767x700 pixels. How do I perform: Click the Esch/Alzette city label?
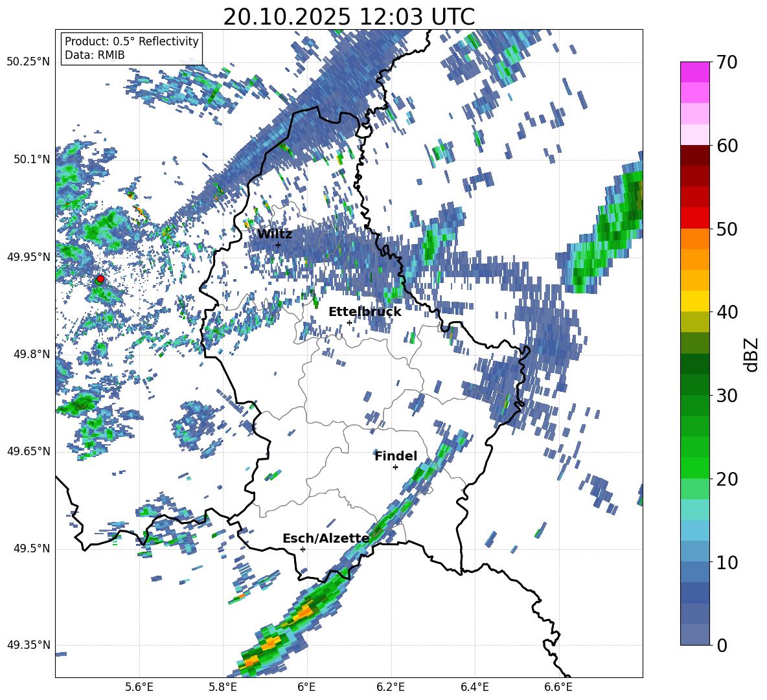tap(326, 539)
